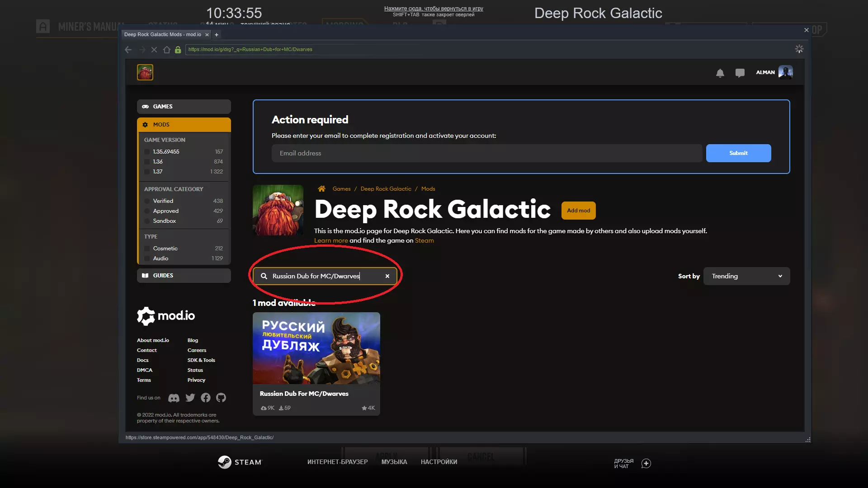Go back with the browser arrow
The image size is (868, 488).
click(128, 50)
